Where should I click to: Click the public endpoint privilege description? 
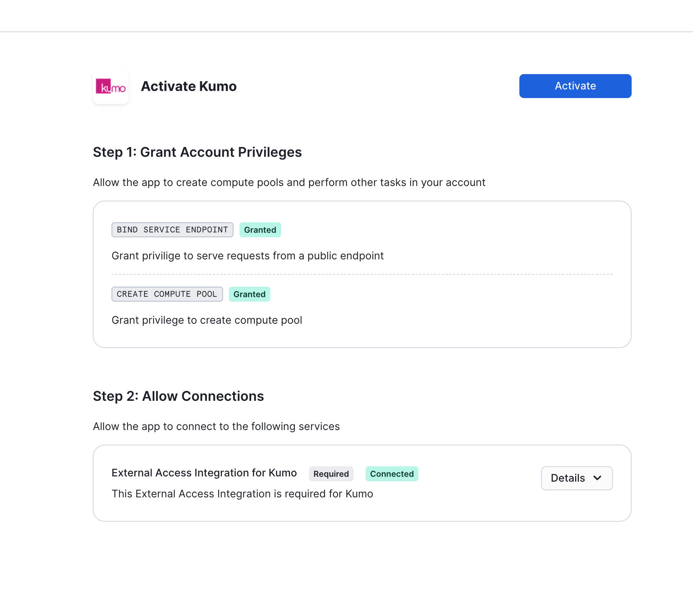point(248,256)
